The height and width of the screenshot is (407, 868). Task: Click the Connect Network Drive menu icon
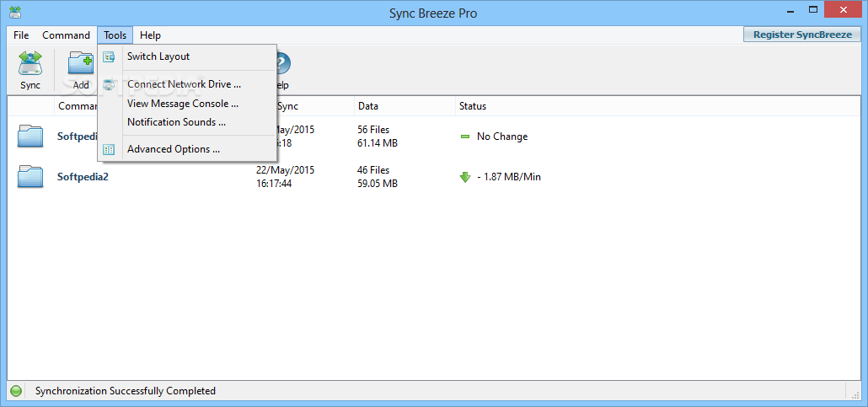point(109,85)
